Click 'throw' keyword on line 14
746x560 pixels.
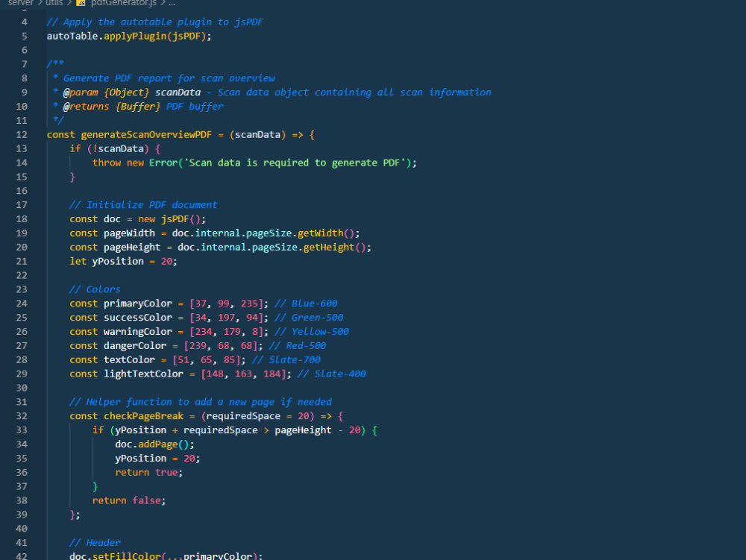[107, 163]
